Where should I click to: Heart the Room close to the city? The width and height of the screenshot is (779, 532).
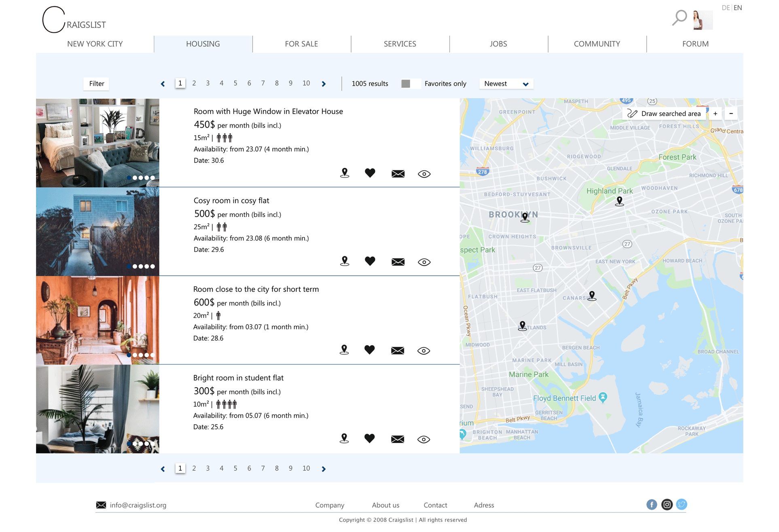tap(369, 350)
